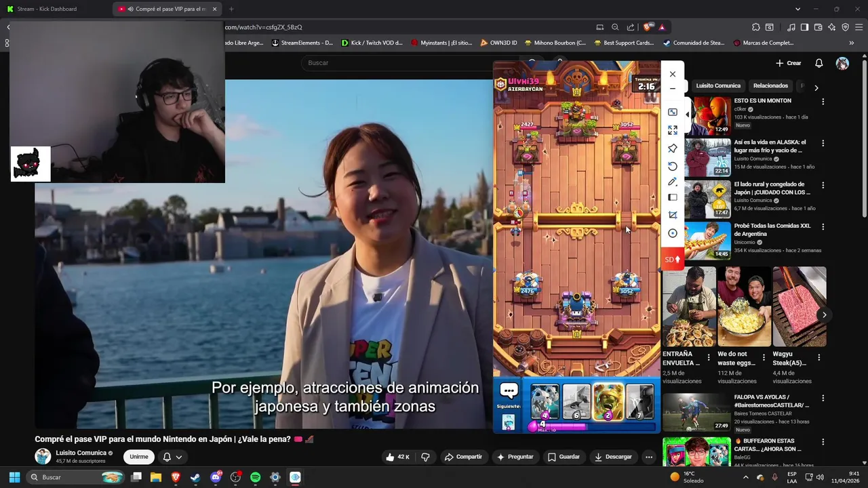
Task: Open the Luisito Comunica channel name link
Action: click(x=81, y=453)
